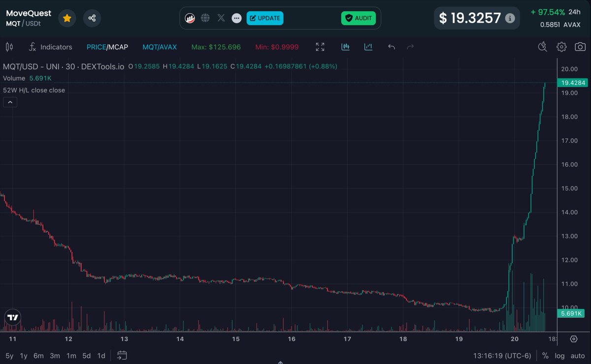The height and width of the screenshot is (364, 591).
Task: Open the TradingView logo link
Action: tap(13, 318)
